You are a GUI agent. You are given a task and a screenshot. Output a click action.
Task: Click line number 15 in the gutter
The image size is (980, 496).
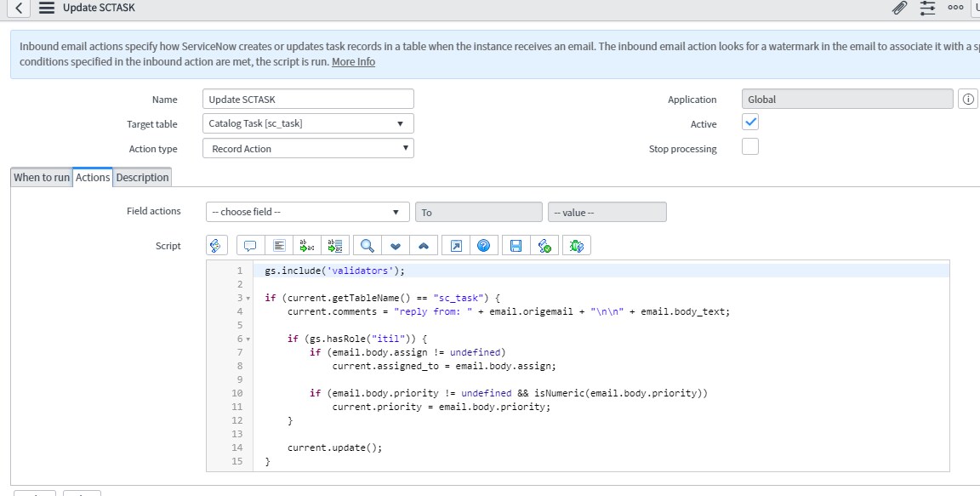(236, 462)
